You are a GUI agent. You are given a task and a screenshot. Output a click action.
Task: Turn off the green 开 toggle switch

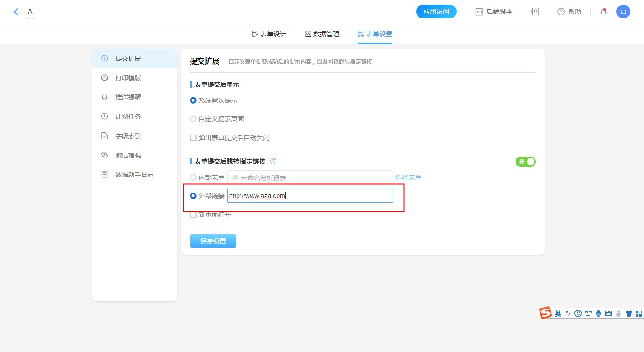[525, 162]
